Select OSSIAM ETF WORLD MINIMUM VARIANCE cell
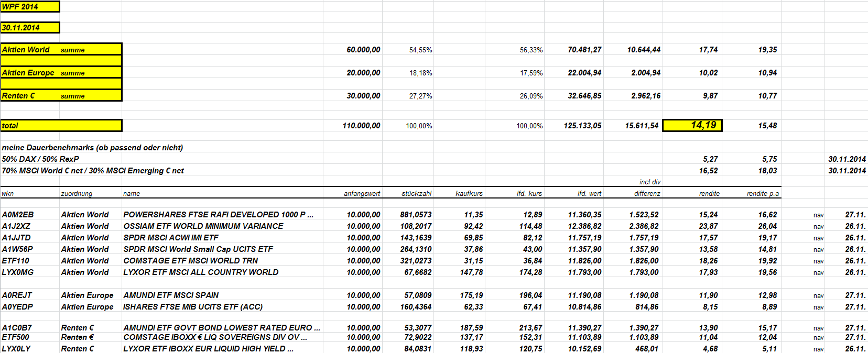 [203, 226]
